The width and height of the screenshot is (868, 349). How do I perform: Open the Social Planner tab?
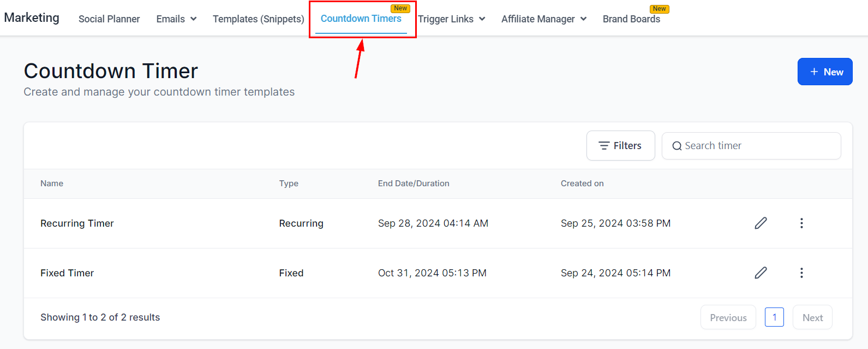tap(109, 19)
